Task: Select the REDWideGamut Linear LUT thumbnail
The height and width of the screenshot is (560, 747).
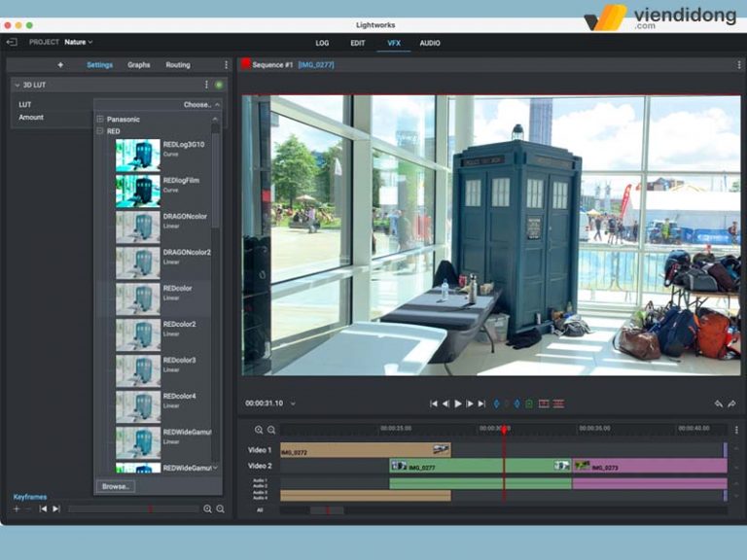Action: coord(138,442)
